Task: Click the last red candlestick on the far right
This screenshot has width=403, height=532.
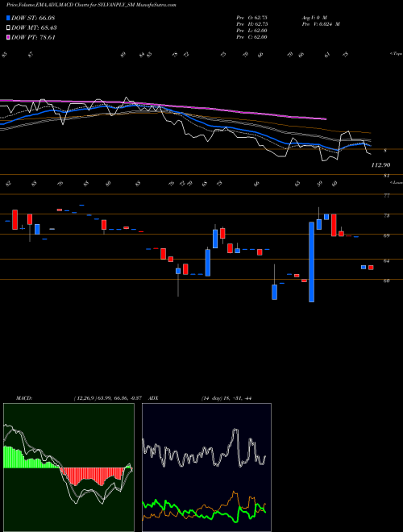Action: [371, 268]
